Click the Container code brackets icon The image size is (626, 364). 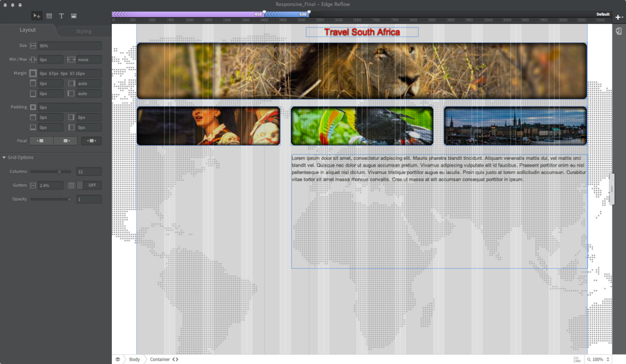(x=175, y=359)
